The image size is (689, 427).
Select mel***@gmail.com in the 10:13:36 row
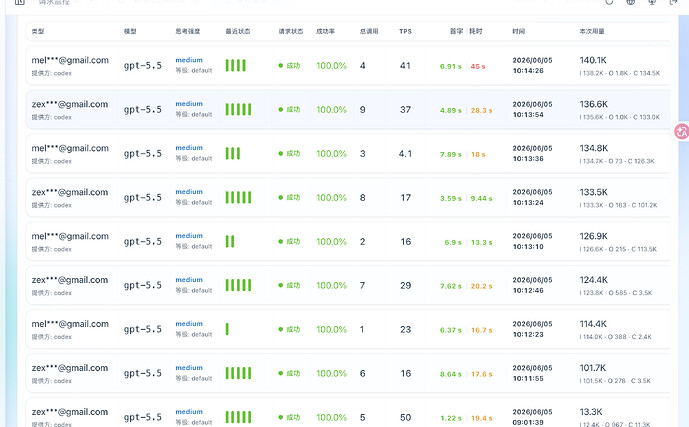point(70,148)
